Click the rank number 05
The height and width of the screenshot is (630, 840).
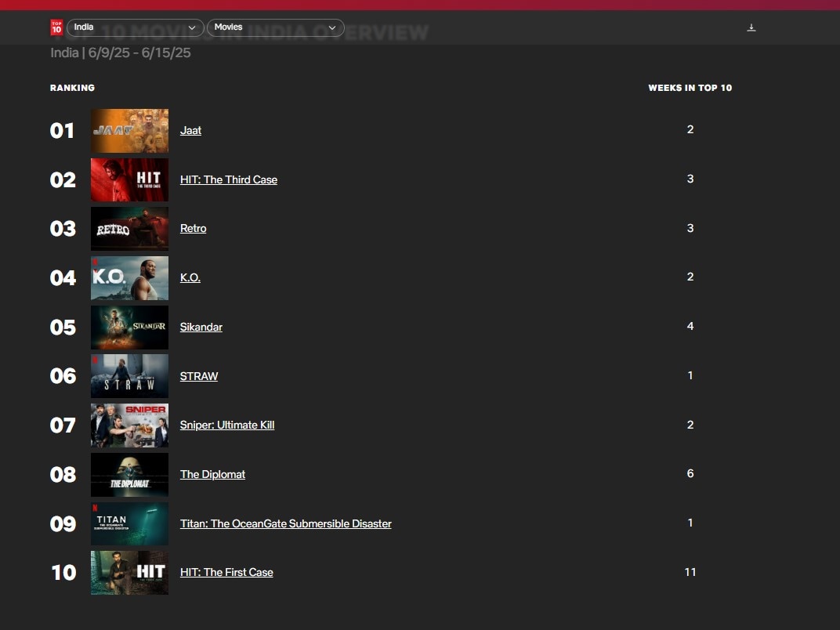tap(63, 328)
